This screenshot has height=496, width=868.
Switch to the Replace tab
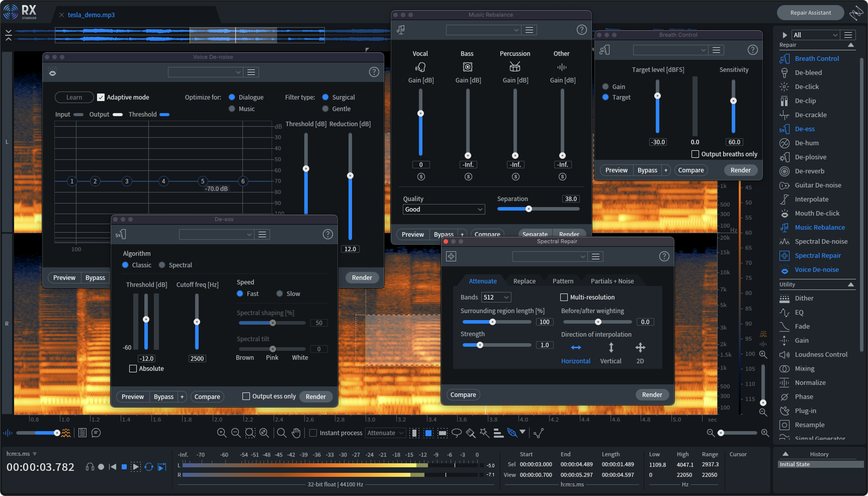[x=524, y=281]
